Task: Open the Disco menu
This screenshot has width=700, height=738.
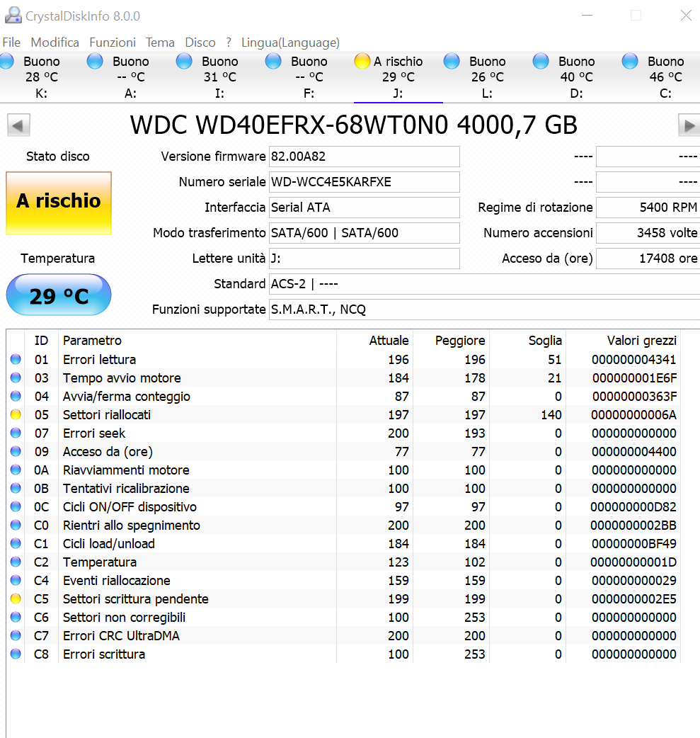Action: point(200,42)
